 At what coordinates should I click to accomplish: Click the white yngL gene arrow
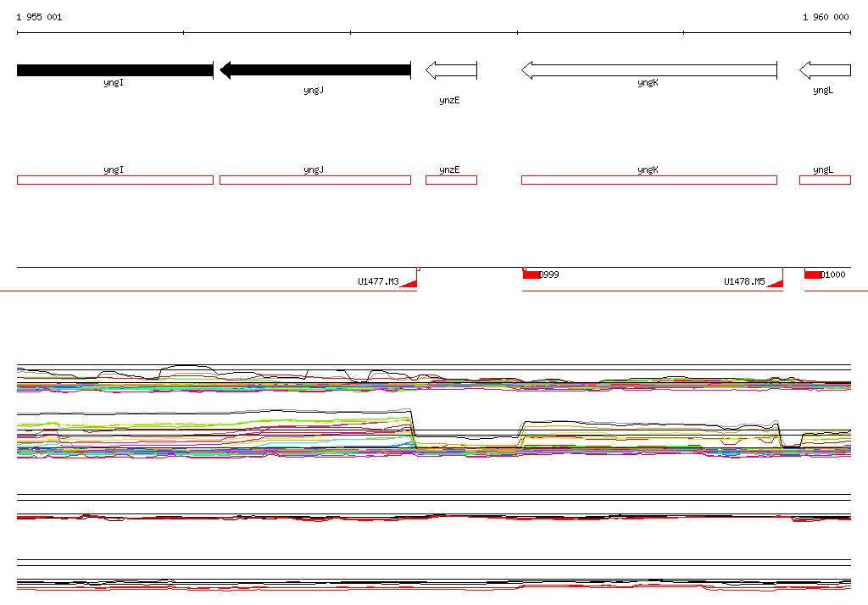[x=825, y=70]
